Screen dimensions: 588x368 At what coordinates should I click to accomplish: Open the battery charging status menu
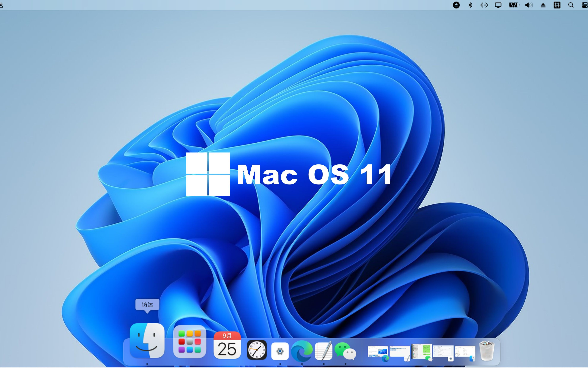(514, 5)
